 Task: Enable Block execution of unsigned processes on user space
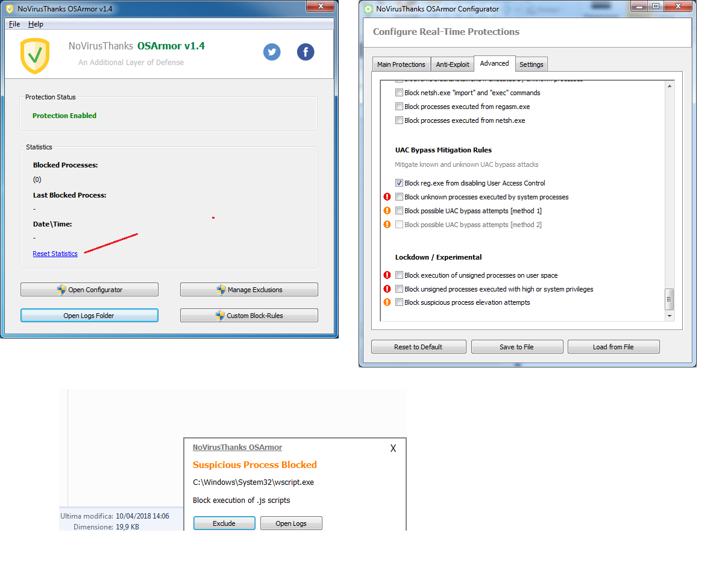pyautogui.click(x=399, y=275)
